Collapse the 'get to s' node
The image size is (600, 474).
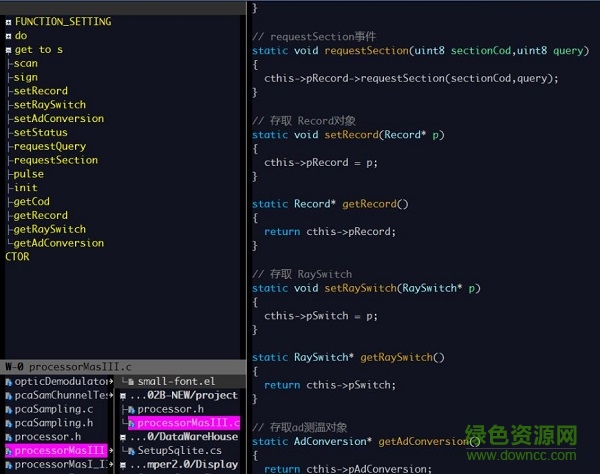8,50
